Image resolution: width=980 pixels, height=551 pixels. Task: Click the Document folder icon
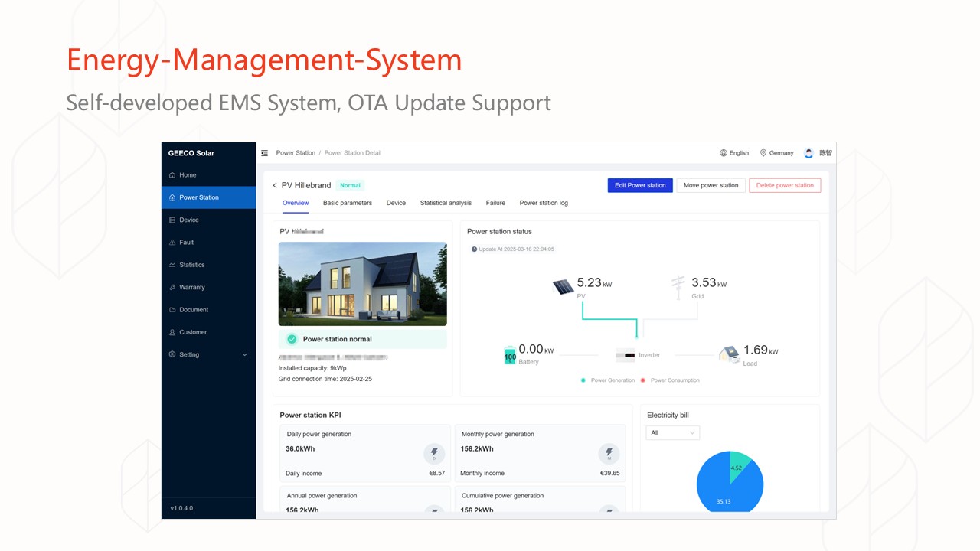(x=172, y=310)
